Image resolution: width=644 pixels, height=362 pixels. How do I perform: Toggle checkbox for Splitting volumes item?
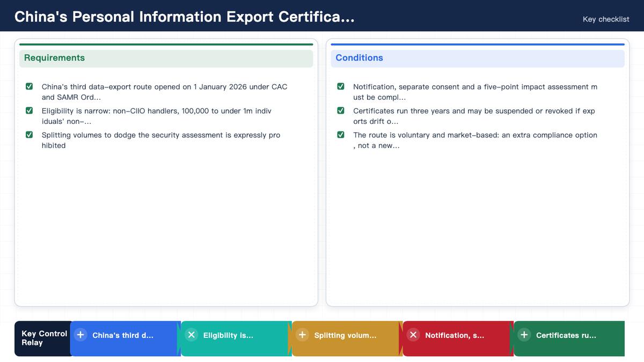click(30, 135)
